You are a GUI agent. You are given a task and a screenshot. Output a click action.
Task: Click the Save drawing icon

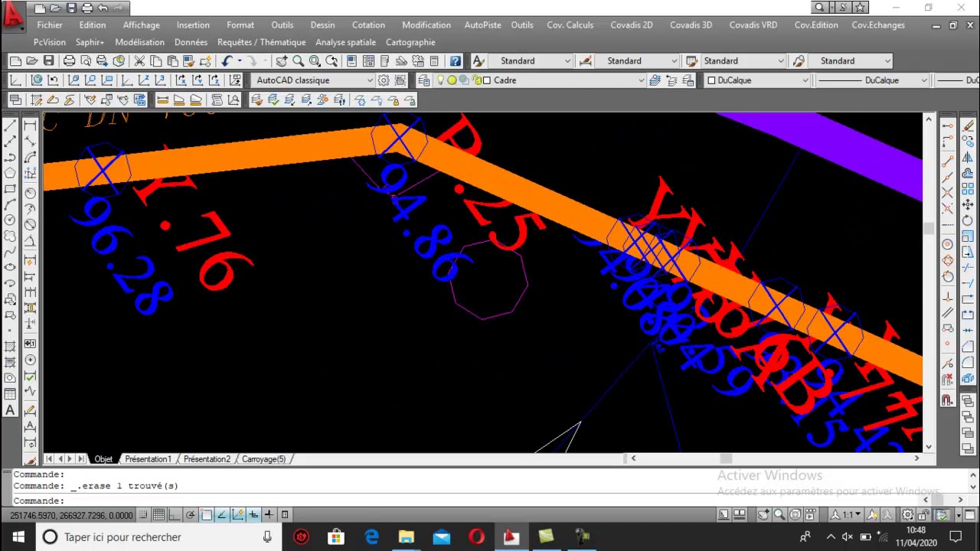point(49,60)
